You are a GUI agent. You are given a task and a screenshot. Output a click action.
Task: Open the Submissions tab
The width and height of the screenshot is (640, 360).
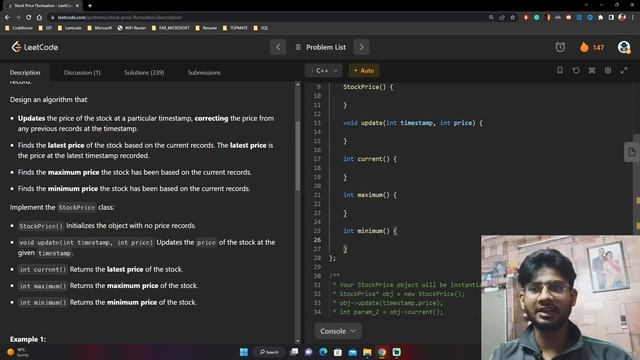tap(204, 72)
